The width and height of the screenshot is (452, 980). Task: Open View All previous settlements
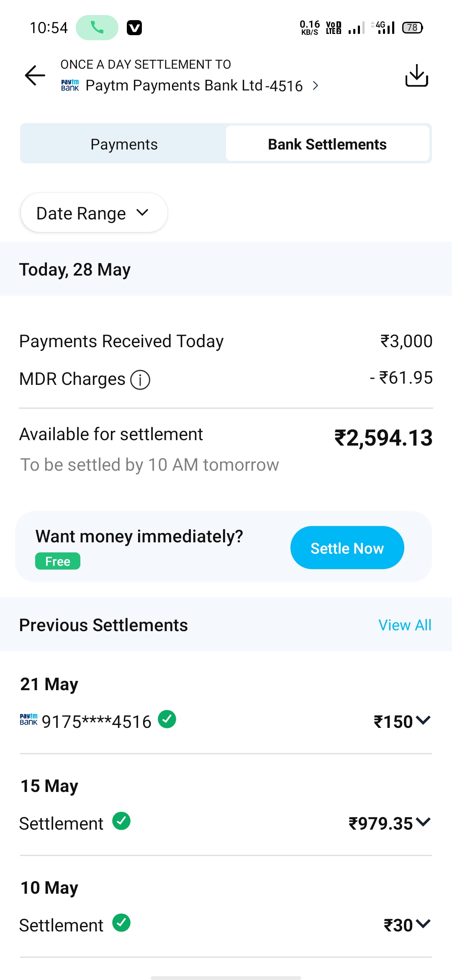[405, 625]
